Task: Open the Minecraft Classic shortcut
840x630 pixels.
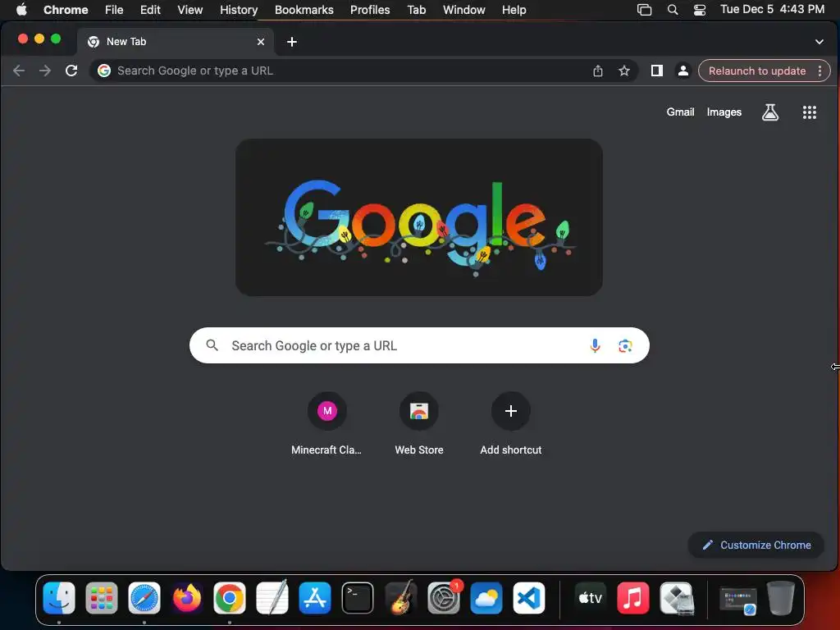Action: click(326, 424)
